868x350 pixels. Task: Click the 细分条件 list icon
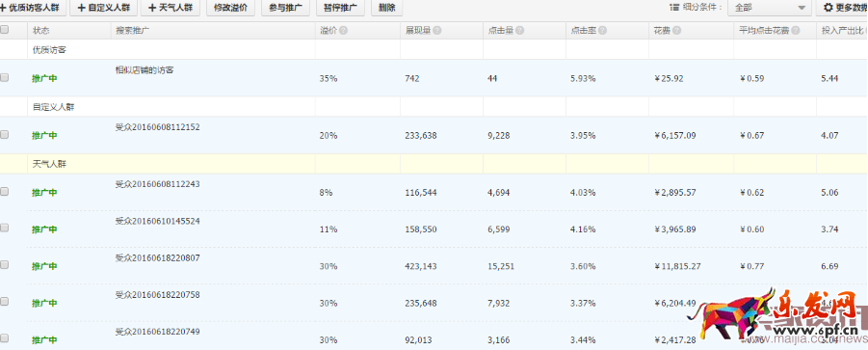pos(673,8)
